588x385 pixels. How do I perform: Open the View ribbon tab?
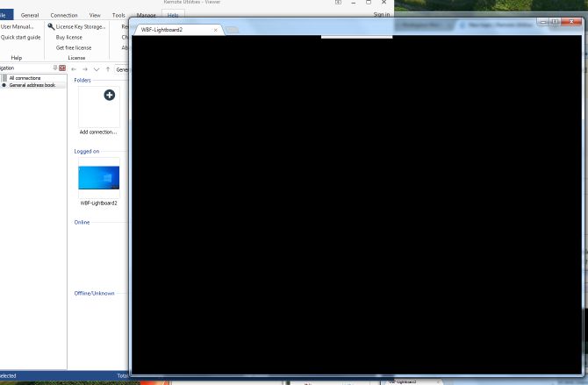click(x=94, y=15)
